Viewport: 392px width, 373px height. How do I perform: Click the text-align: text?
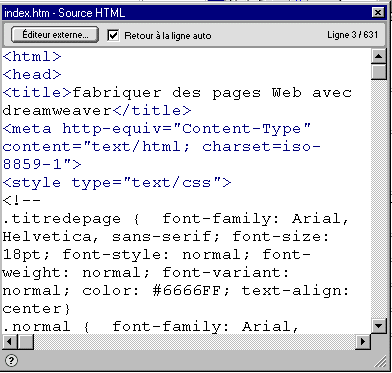click(x=295, y=291)
